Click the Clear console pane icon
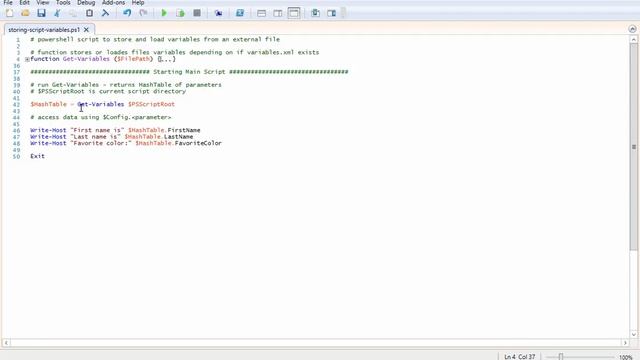Viewport: 640px width, 360px height. pos(105,13)
